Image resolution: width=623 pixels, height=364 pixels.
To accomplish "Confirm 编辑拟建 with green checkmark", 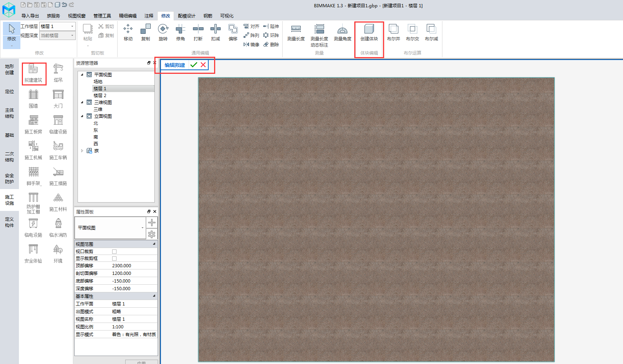I will click(x=194, y=65).
